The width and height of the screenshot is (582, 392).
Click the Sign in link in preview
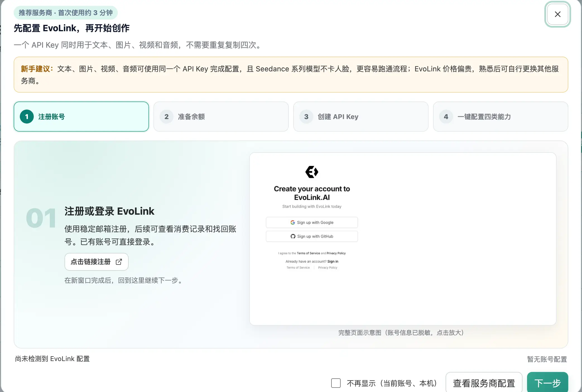click(x=333, y=262)
